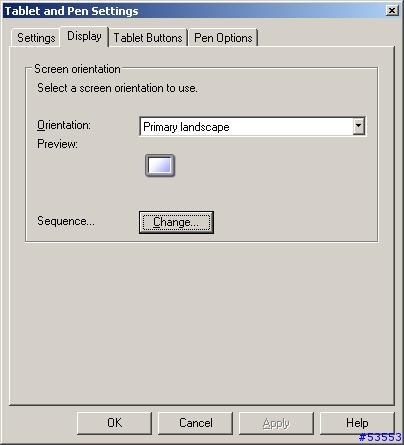404x445 pixels.
Task: Confirm the dialog with OK
Action: tap(114, 423)
